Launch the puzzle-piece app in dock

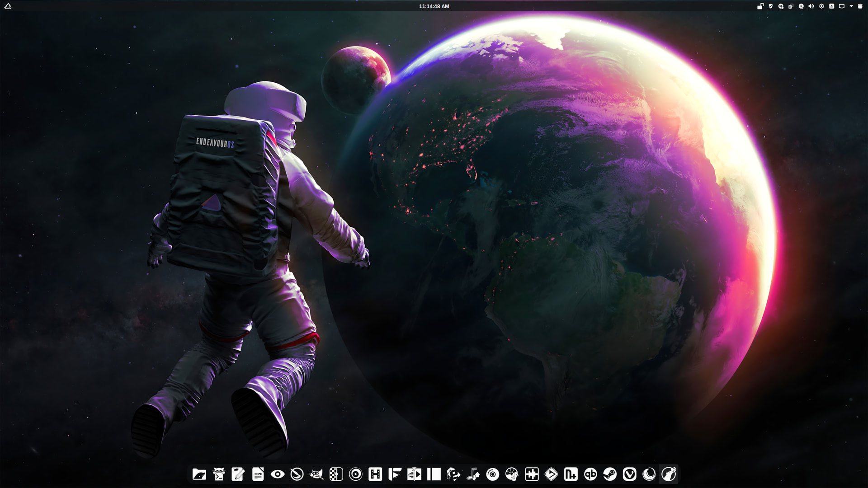coord(532,474)
